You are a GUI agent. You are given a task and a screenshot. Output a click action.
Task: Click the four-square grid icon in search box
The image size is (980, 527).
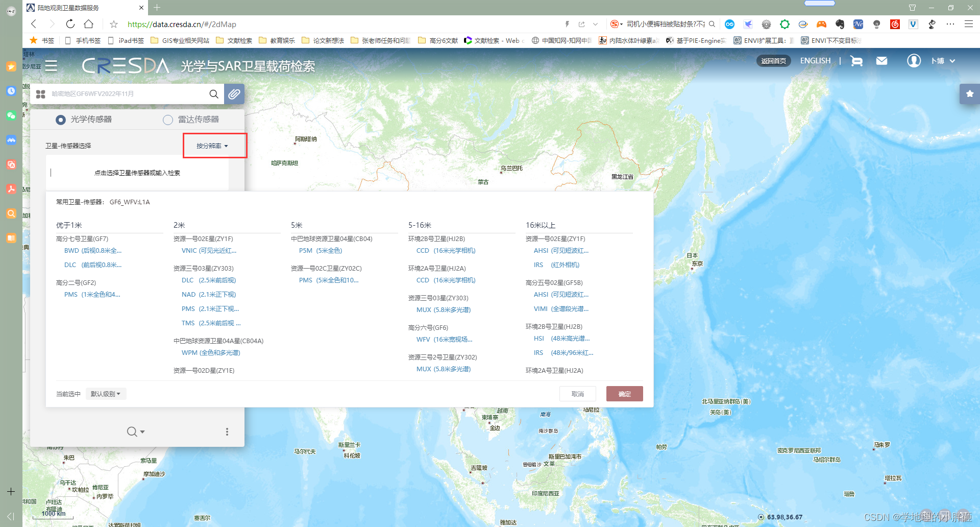click(41, 94)
